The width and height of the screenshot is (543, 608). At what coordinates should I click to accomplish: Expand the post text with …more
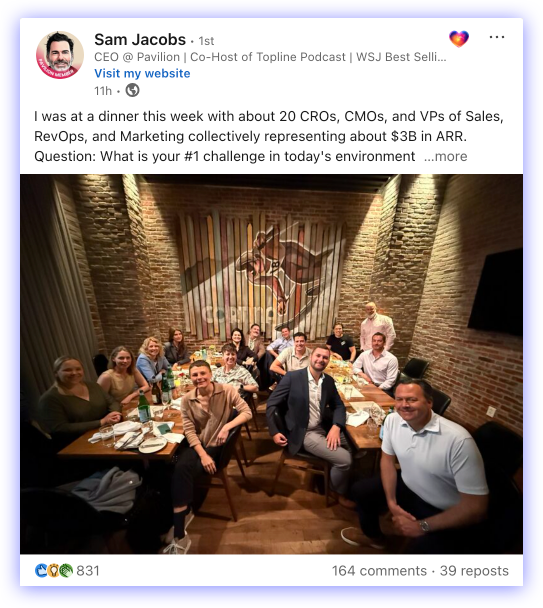click(445, 156)
